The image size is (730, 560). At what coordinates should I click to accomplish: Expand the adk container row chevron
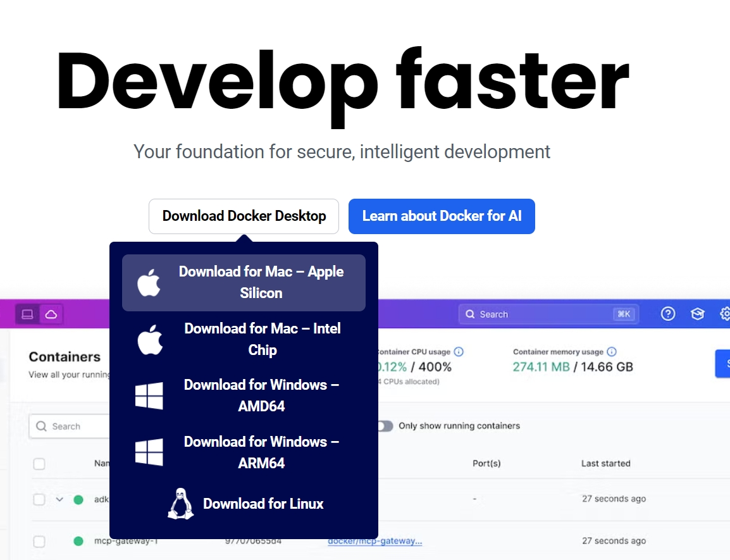pyautogui.click(x=59, y=499)
